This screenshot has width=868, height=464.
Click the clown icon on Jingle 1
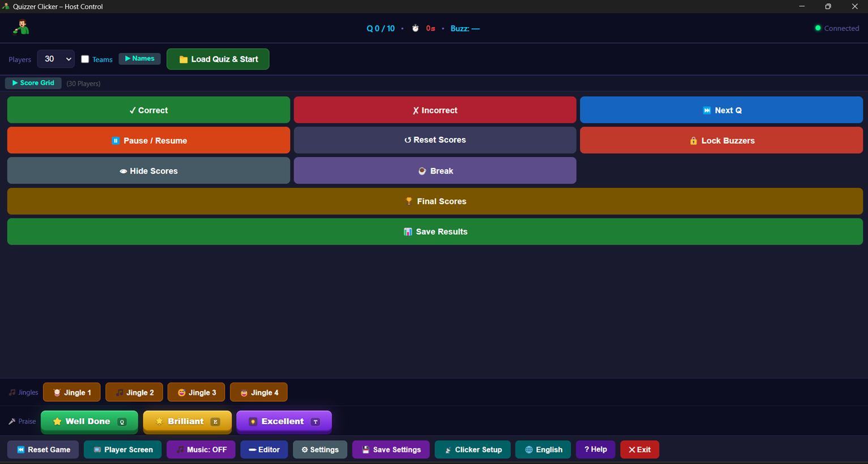click(x=57, y=392)
